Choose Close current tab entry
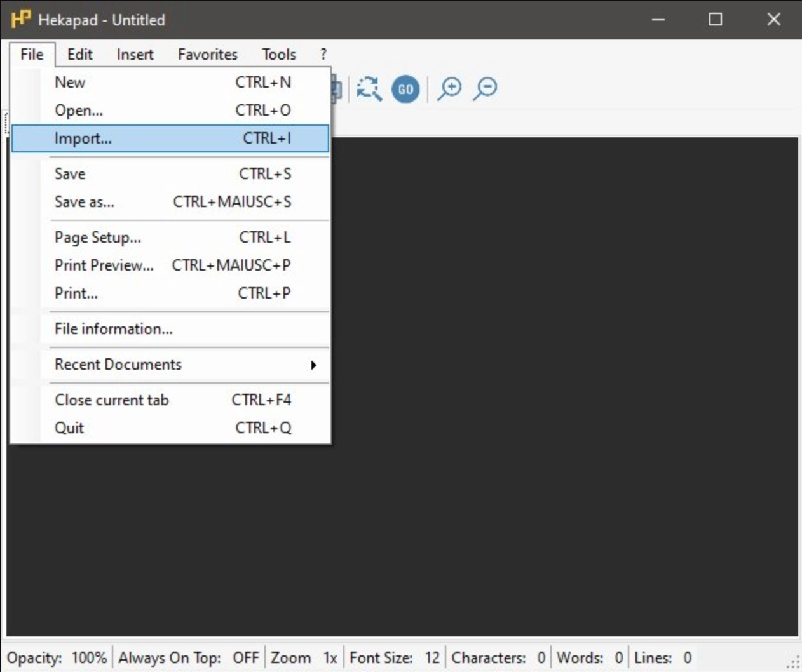Image resolution: width=802 pixels, height=672 pixels. [170, 400]
